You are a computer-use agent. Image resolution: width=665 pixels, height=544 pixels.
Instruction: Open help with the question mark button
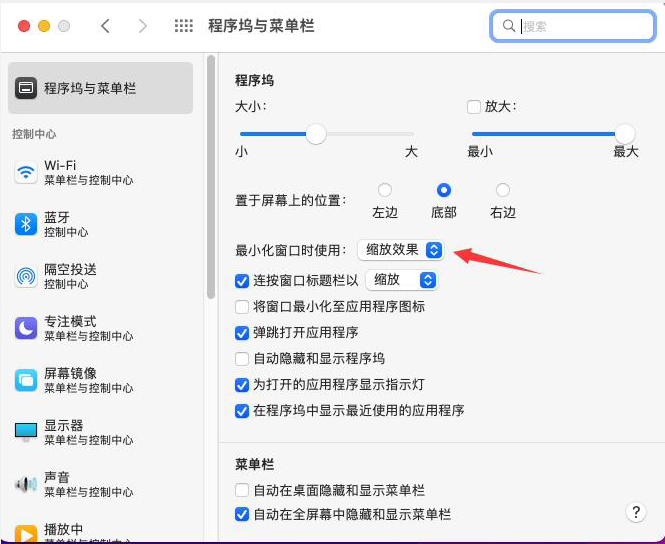point(636,512)
